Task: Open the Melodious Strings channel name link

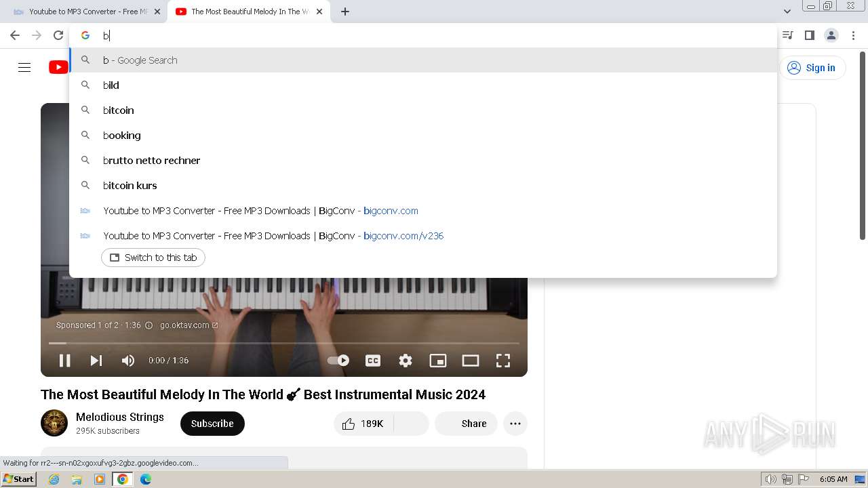Action: point(120,417)
